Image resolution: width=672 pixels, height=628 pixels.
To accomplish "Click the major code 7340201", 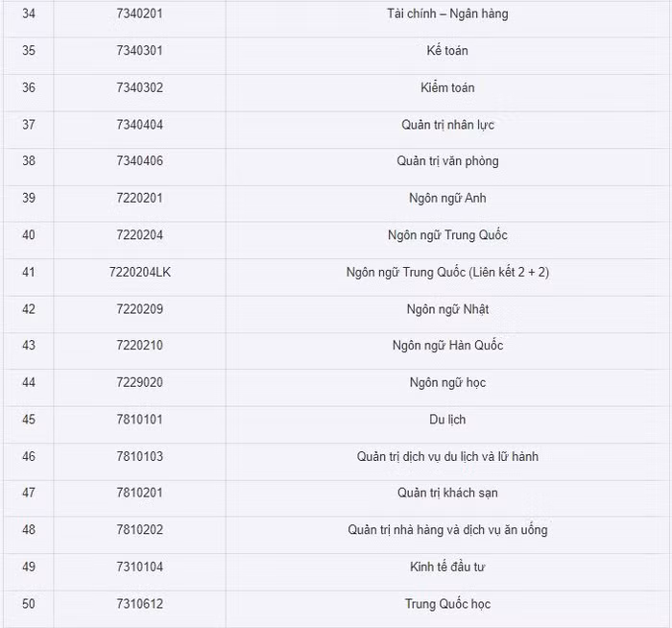I will tap(139, 13).
